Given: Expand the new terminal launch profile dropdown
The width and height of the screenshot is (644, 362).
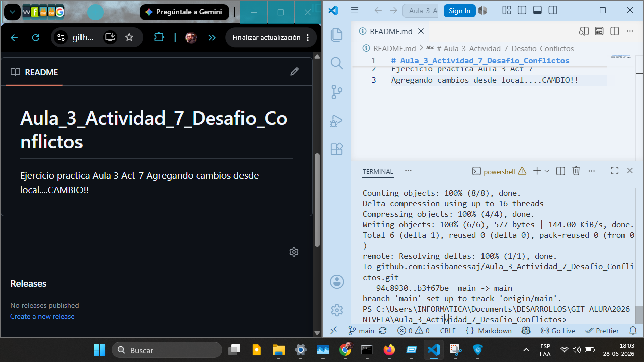Looking at the screenshot, I should click(x=547, y=171).
